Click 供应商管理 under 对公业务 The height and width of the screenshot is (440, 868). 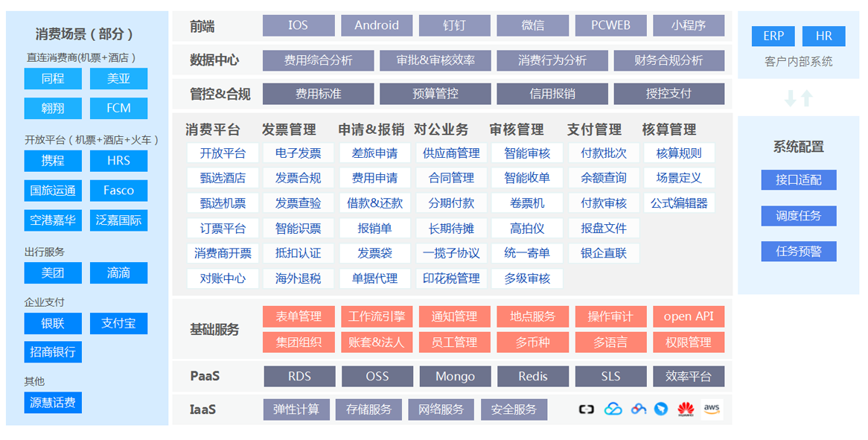pyautogui.click(x=451, y=153)
